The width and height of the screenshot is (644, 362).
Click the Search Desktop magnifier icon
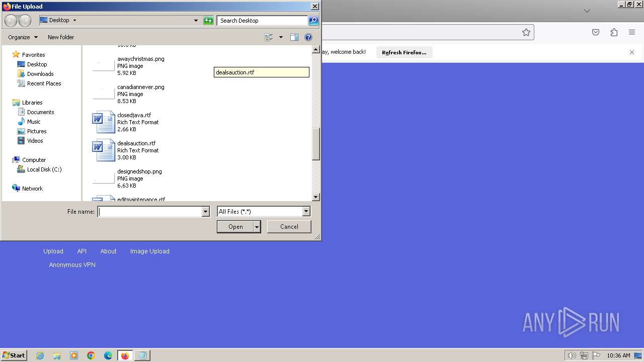pos(313,21)
